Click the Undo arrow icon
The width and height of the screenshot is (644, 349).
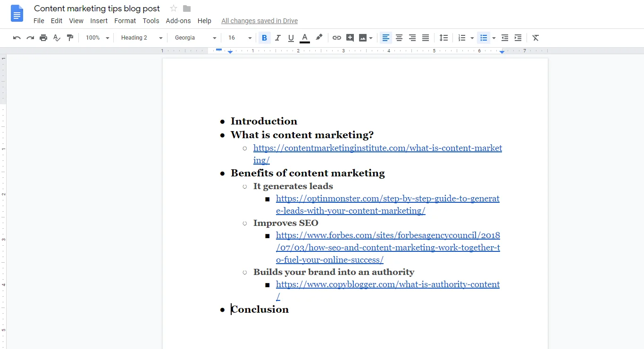click(x=17, y=38)
